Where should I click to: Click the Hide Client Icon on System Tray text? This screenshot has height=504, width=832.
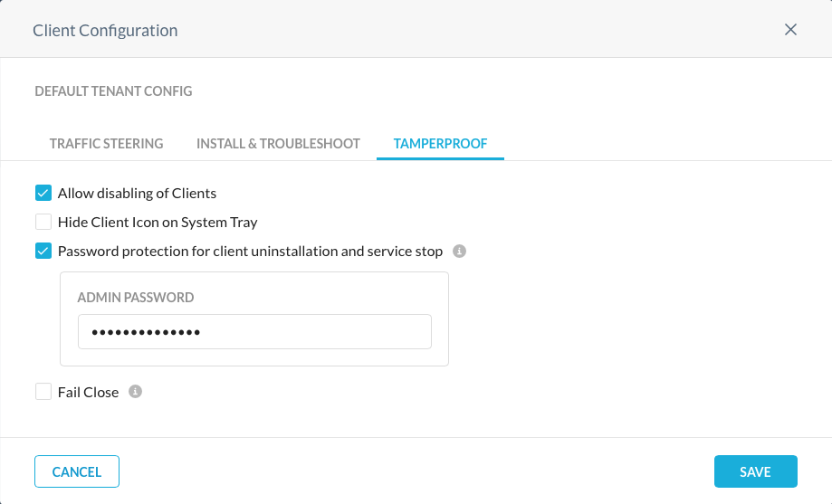158,222
